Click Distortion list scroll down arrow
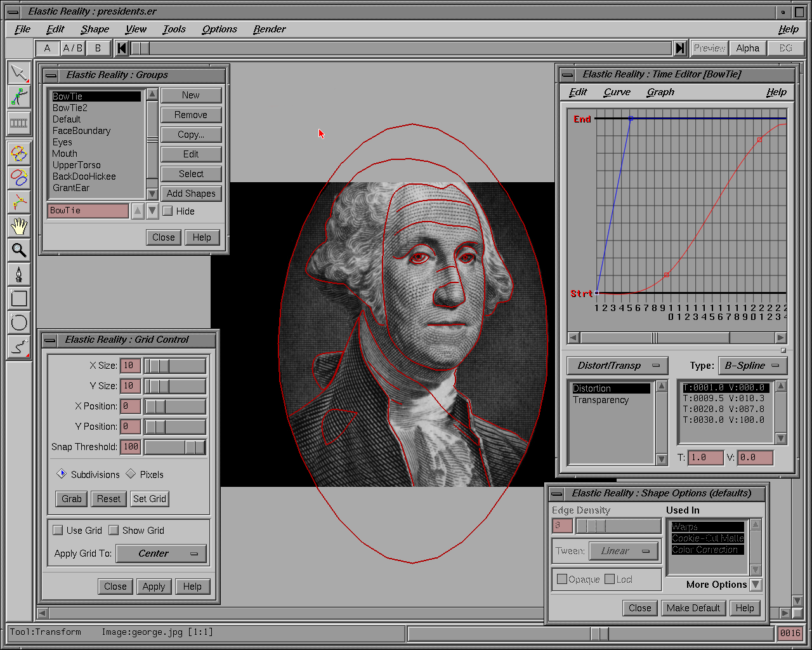Image resolution: width=812 pixels, height=650 pixels. tap(662, 459)
